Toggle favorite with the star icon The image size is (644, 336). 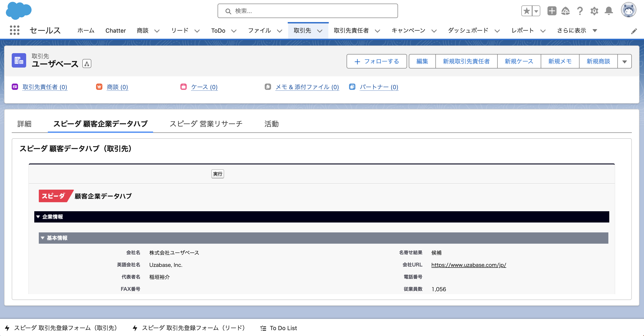click(526, 11)
